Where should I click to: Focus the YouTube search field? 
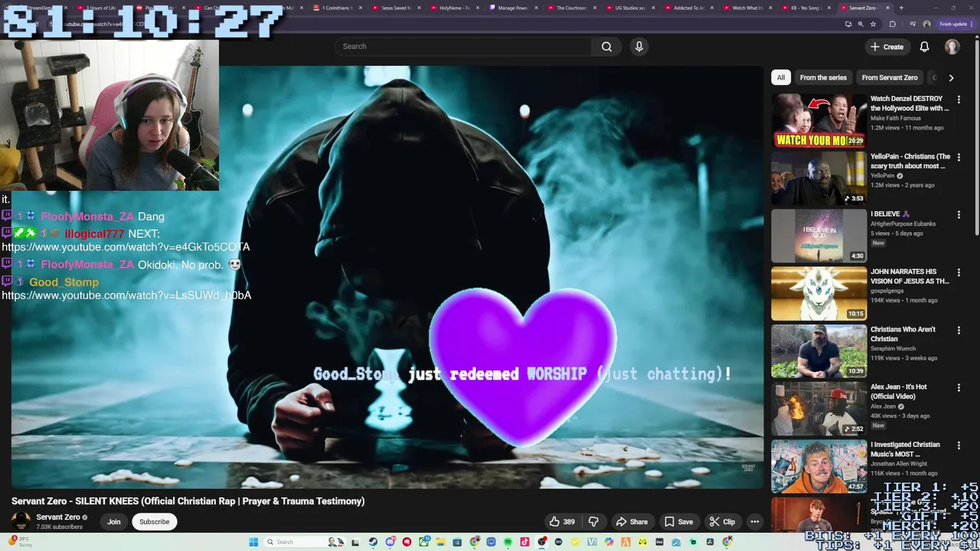pos(463,47)
